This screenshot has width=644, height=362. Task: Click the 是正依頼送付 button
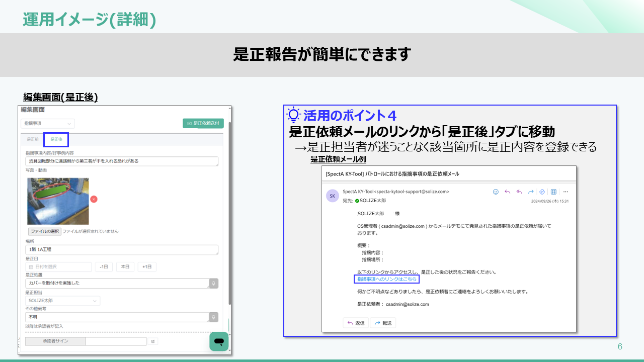203,123
